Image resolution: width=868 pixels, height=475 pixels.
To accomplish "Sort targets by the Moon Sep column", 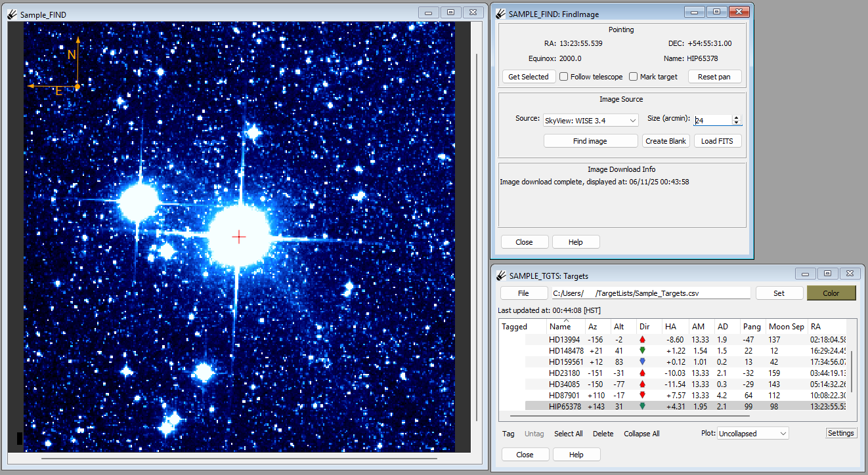I will point(787,326).
